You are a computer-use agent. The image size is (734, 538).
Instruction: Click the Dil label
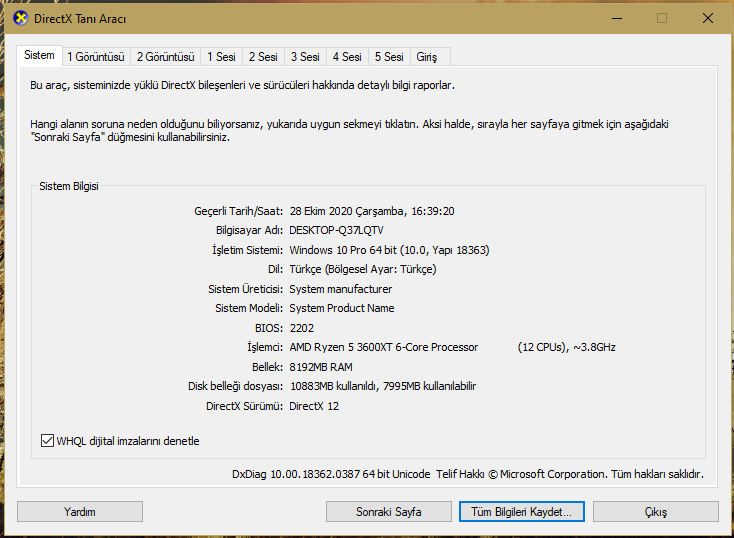(x=275, y=269)
